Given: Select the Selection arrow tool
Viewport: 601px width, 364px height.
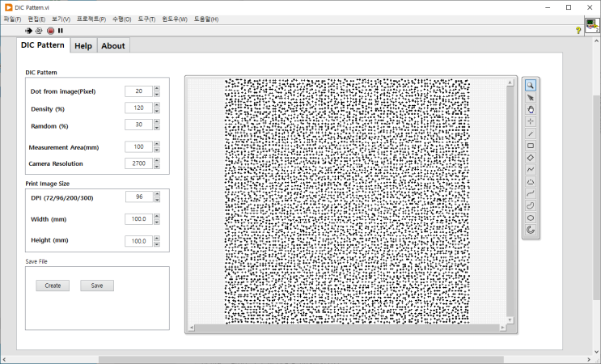Looking at the screenshot, I should [531, 97].
